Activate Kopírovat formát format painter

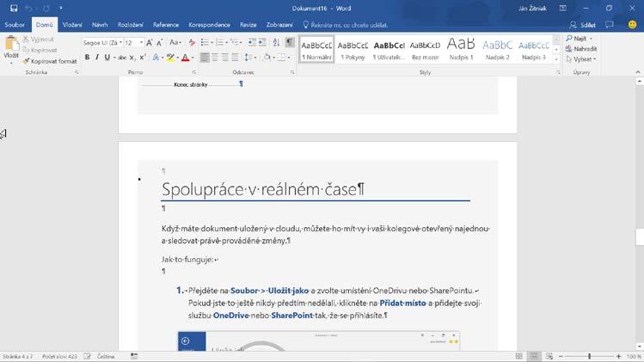[50, 61]
